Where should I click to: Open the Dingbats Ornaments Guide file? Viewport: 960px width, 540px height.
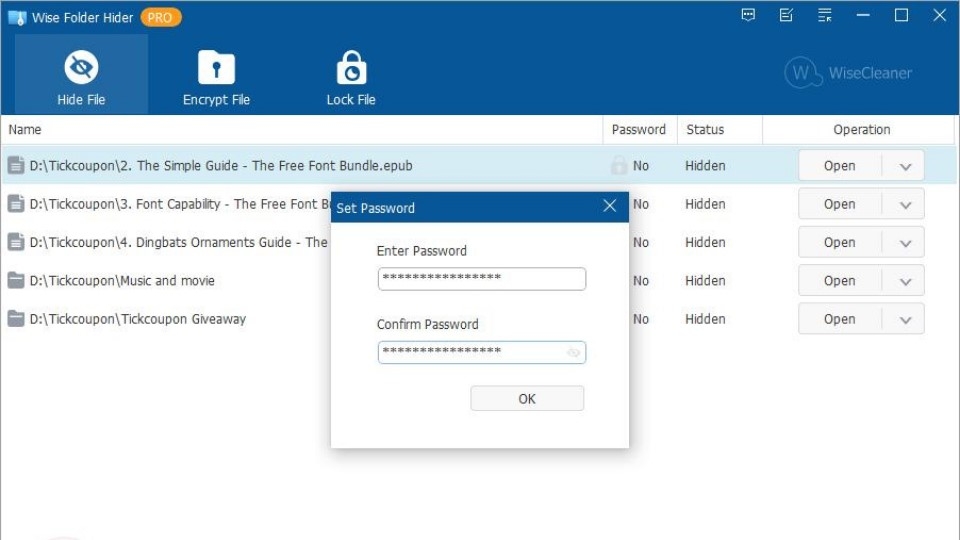(x=839, y=242)
